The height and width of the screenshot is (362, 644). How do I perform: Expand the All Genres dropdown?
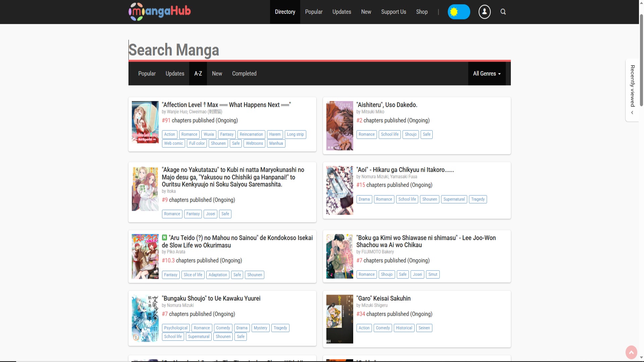pyautogui.click(x=486, y=73)
